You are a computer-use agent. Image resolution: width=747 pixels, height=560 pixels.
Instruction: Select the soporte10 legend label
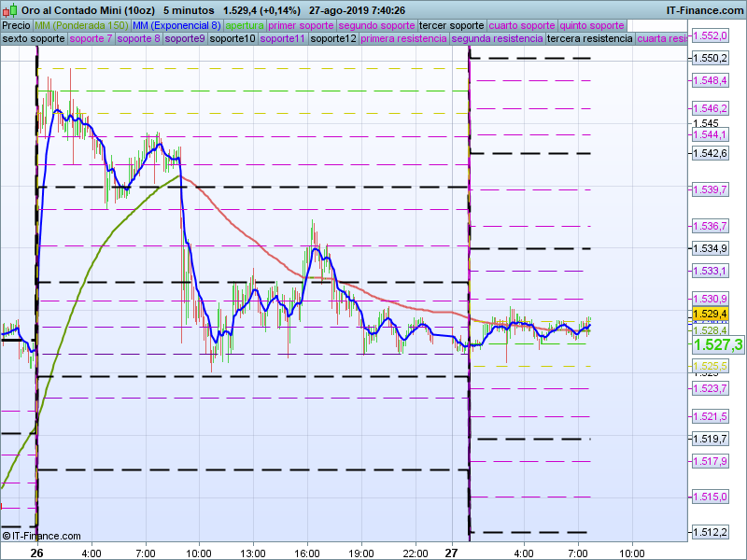[x=233, y=39]
